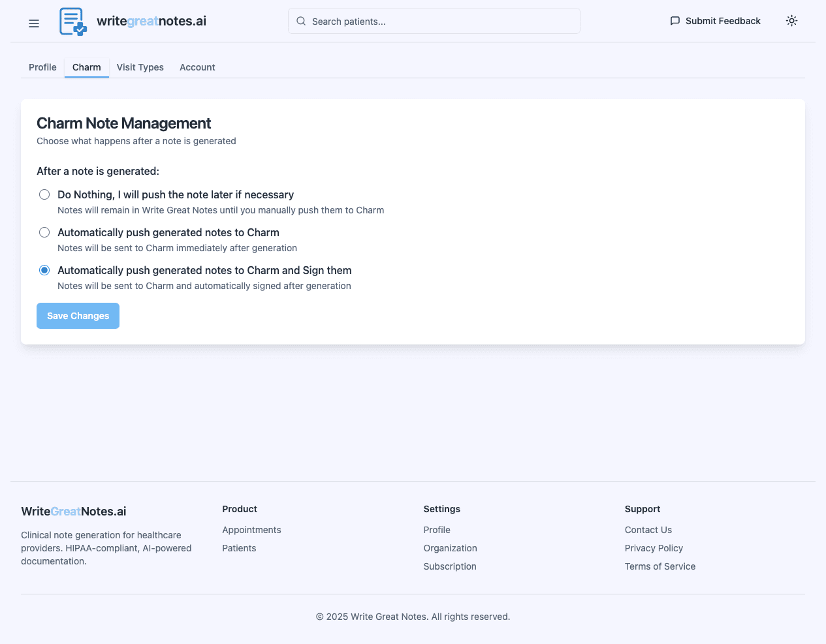Open the Charm settings tab
This screenshot has height=644, width=826.
(86, 67)
